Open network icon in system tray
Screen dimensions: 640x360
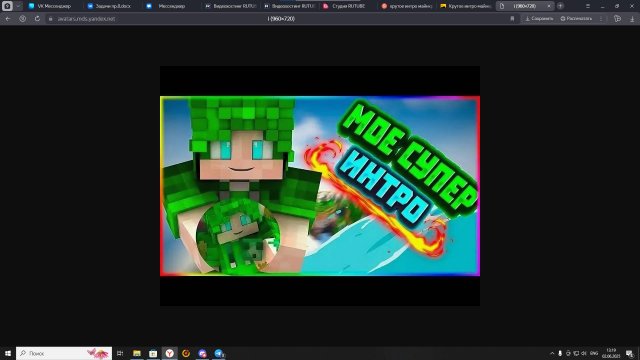[x=576, y=353]
